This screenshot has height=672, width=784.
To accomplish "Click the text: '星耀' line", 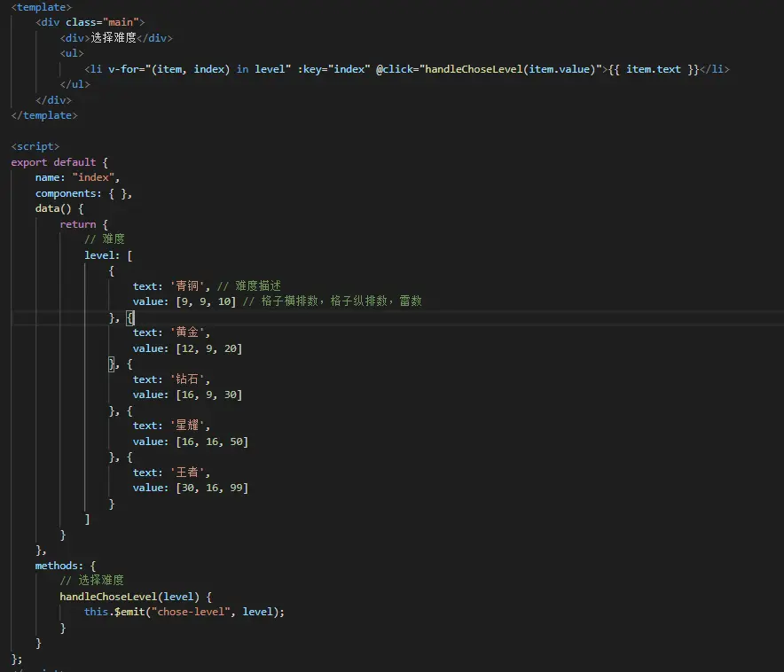I will (x=171, y=426).
